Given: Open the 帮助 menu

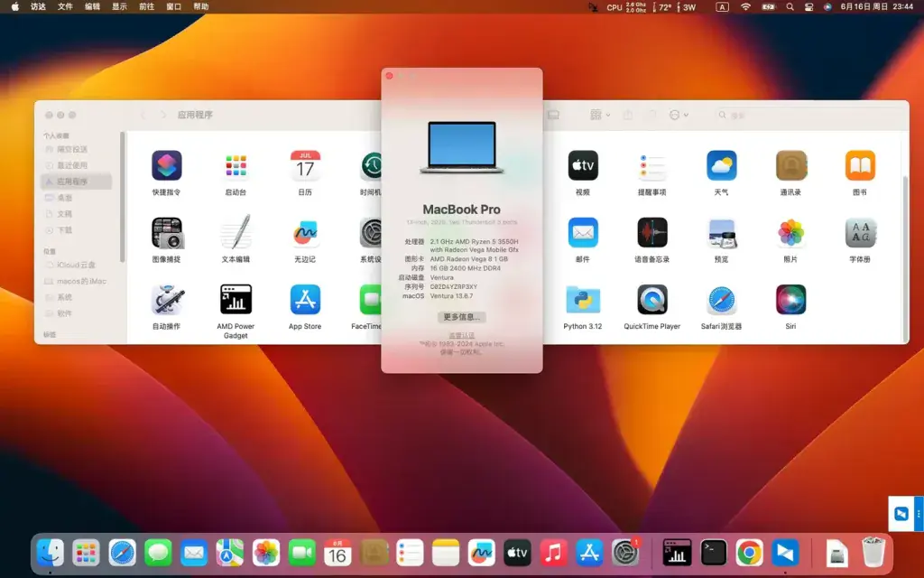Looking at the screenshot, I should [x=201, y=6].
